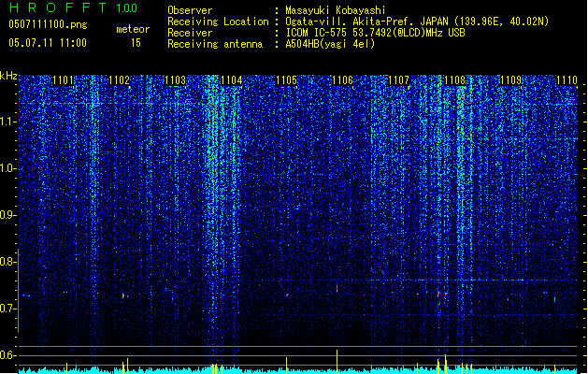Viewport: 588px width, 374px height.
Task: Select the A504HB(yagi 4el) antenna text
Action: pyautogui.click(x=330, y=44)
